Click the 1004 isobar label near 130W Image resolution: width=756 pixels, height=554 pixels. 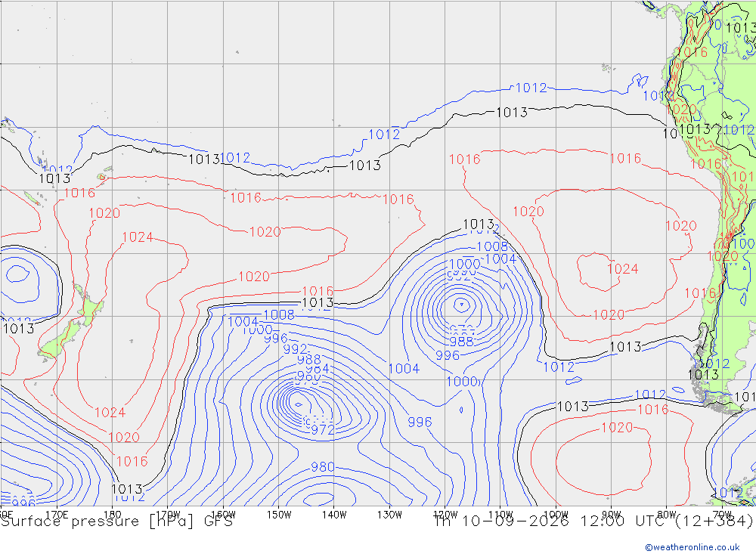tap(404, 368)
